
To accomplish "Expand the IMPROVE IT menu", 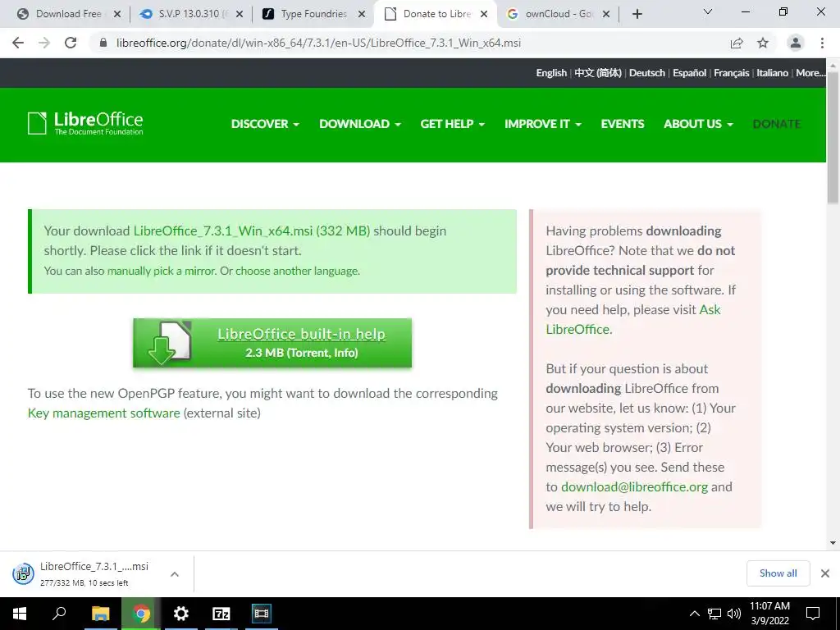I will (543, 124).
